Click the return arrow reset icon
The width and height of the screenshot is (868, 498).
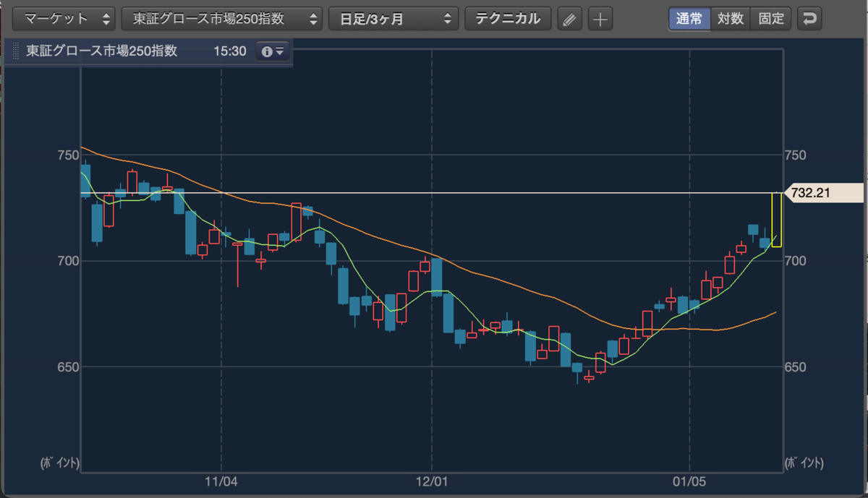(810, 19)
